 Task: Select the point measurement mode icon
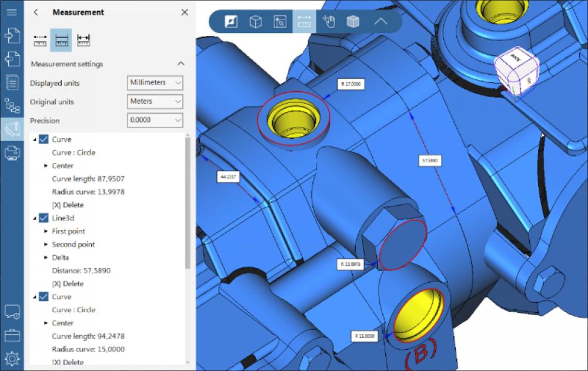(x=39, y=40)
